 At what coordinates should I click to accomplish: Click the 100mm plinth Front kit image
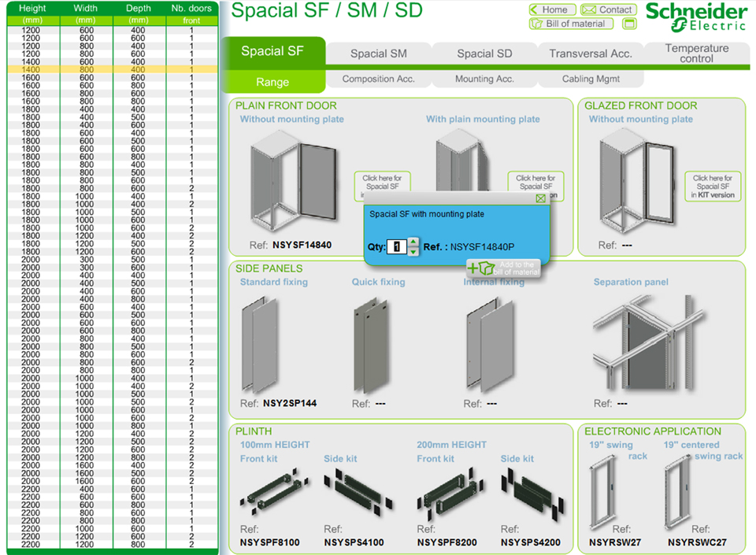[x=274, y=491]
